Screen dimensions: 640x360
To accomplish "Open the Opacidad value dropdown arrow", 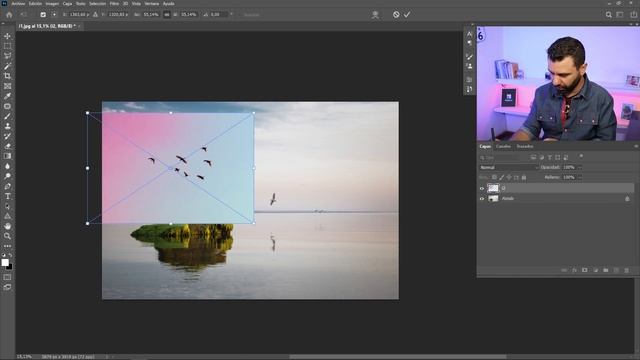I will [x=580, y=167].
